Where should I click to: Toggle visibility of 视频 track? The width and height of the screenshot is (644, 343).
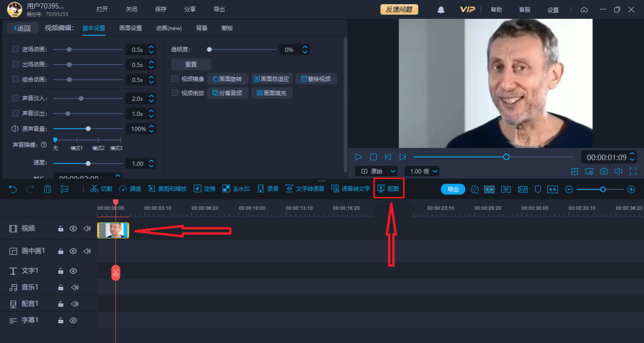click(x=74, y=229)
